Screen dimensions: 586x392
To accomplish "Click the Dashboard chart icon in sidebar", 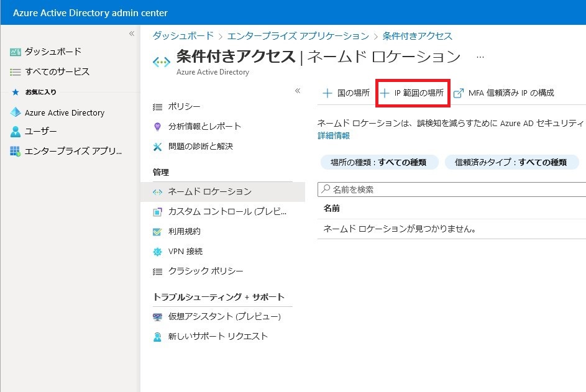I will (16, 52).
